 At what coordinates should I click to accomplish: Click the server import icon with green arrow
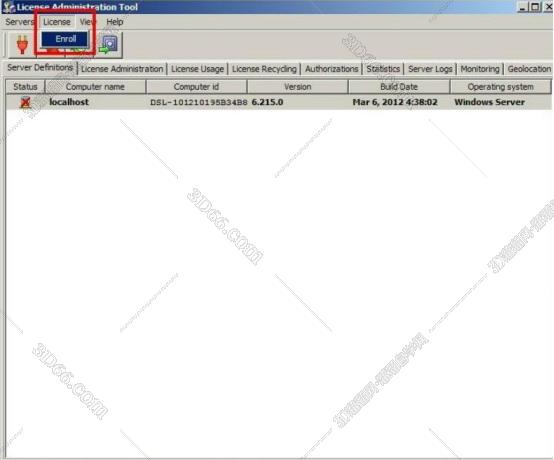pyautogui.click(x=108, y=45)
